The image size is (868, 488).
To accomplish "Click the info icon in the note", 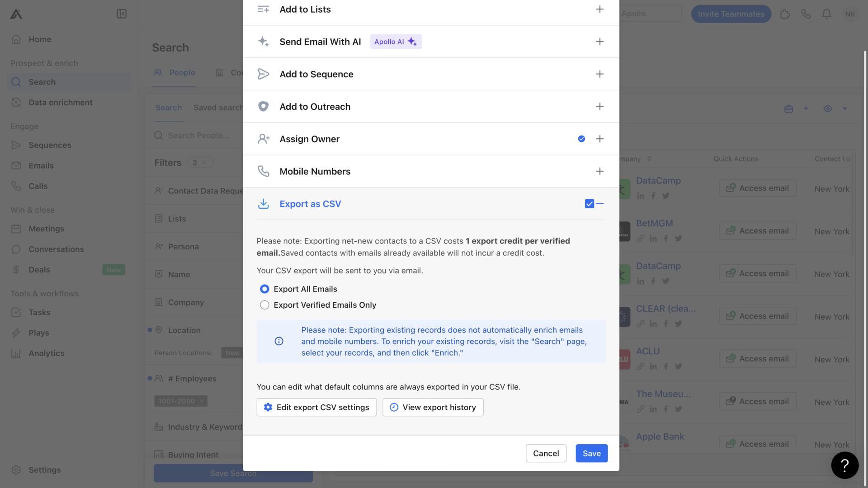I will 279,341.
